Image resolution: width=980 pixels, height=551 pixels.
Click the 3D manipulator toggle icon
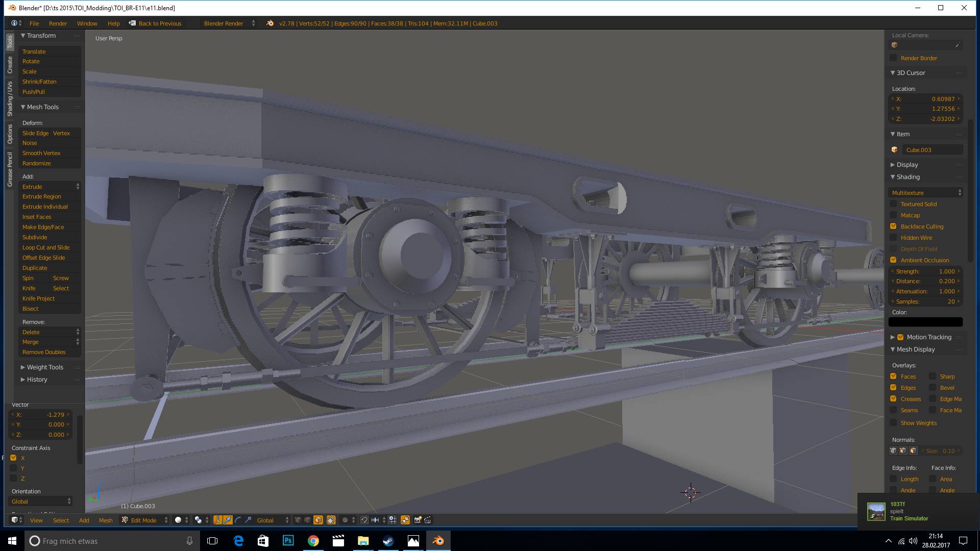[x=218, y=520]
